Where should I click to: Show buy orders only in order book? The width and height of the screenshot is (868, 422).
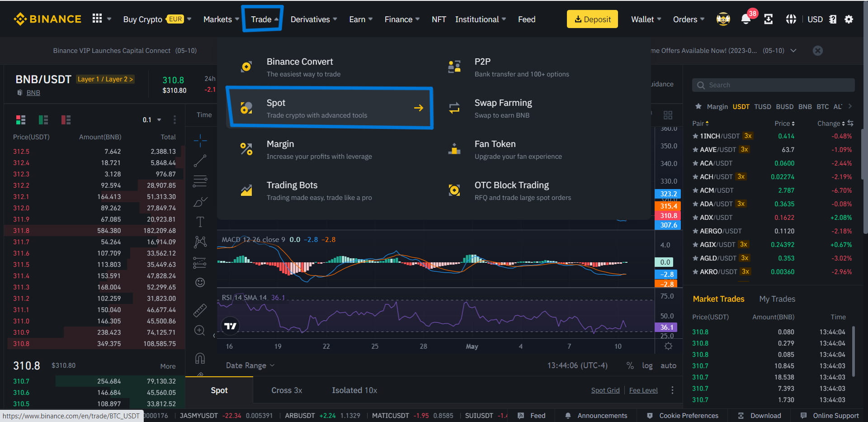pos(43,120)
